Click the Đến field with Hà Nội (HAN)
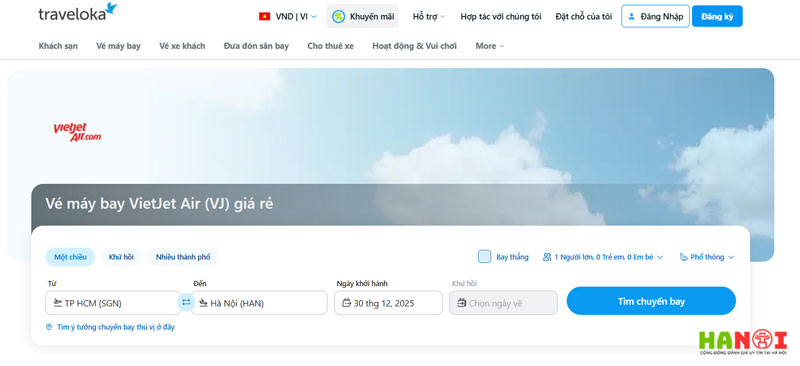This screenshot has height=366, width=800. click(x=259, y=303)
